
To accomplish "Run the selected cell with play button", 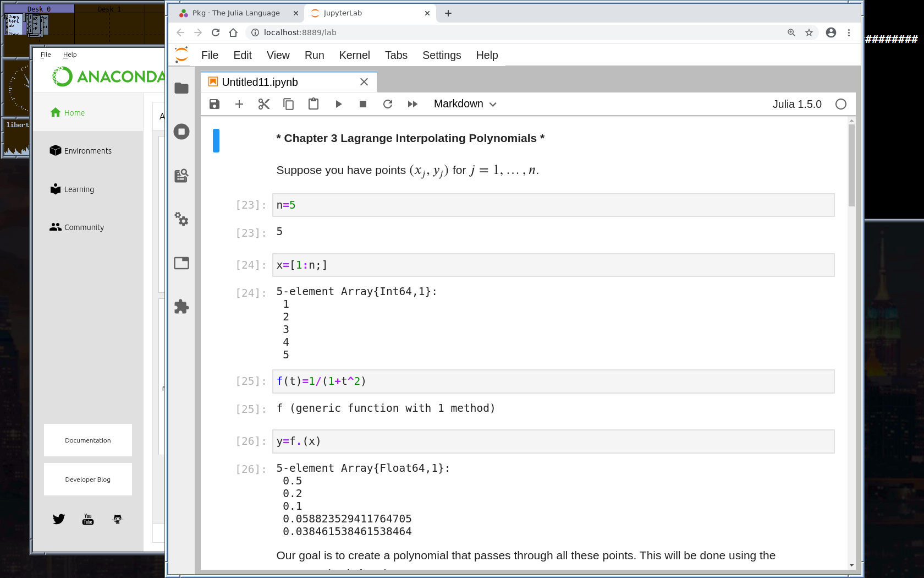I will 338,104.
